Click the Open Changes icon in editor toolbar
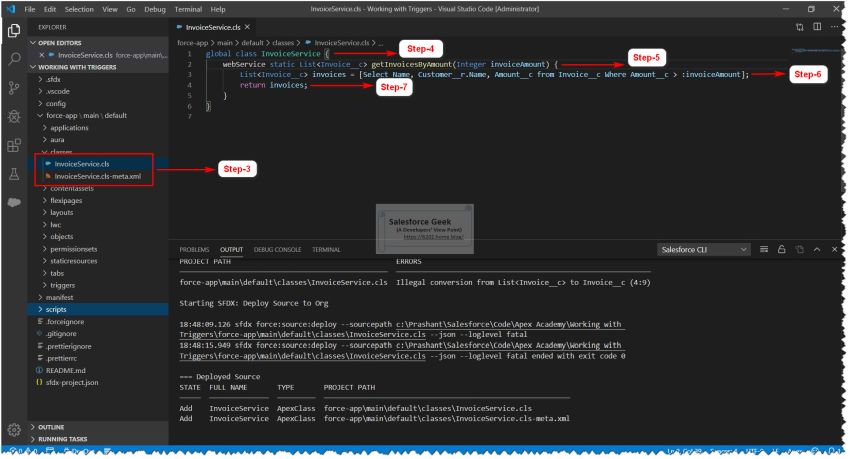850x459 pixels. pyautogui.click(x=800, y=27)
